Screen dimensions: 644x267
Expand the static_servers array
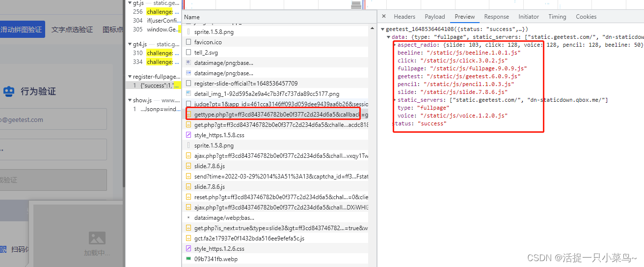pos(395,100)
